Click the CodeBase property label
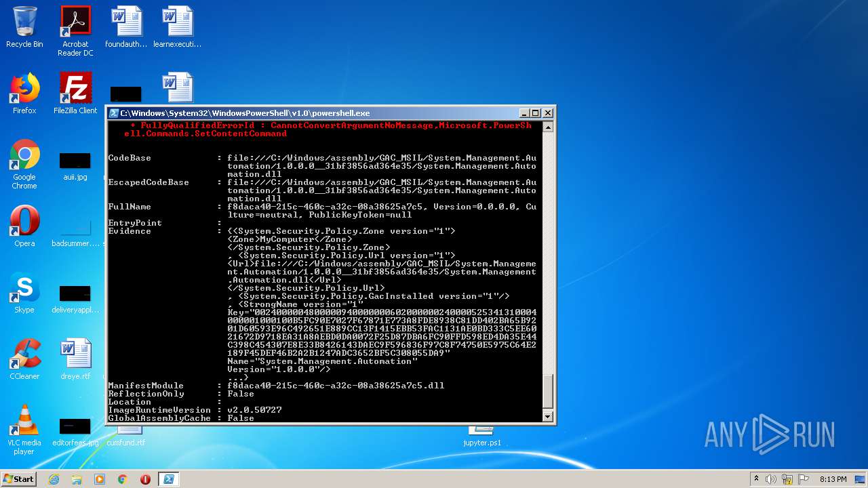Screen dimensions: 868x488 pyautogui.click(x=130, y=158)
